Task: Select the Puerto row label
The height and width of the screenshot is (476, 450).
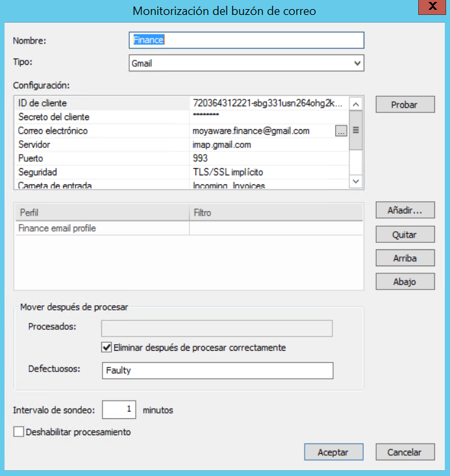Action: 31,158
